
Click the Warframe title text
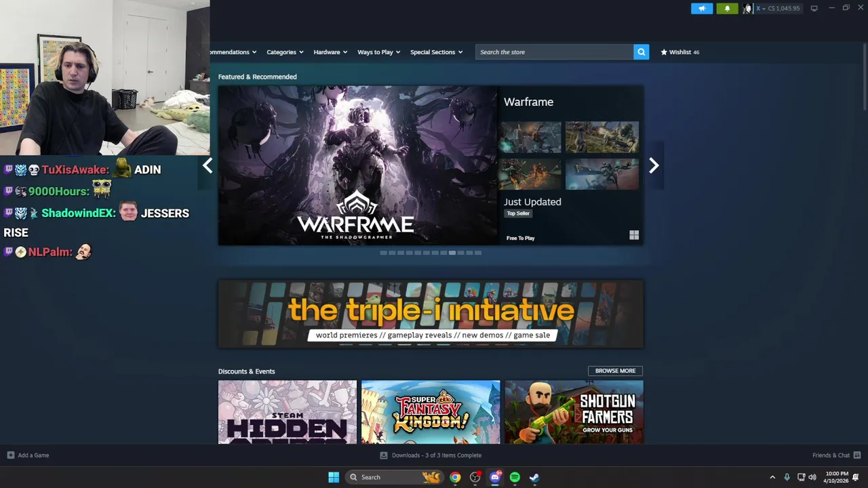click(528, 102)
